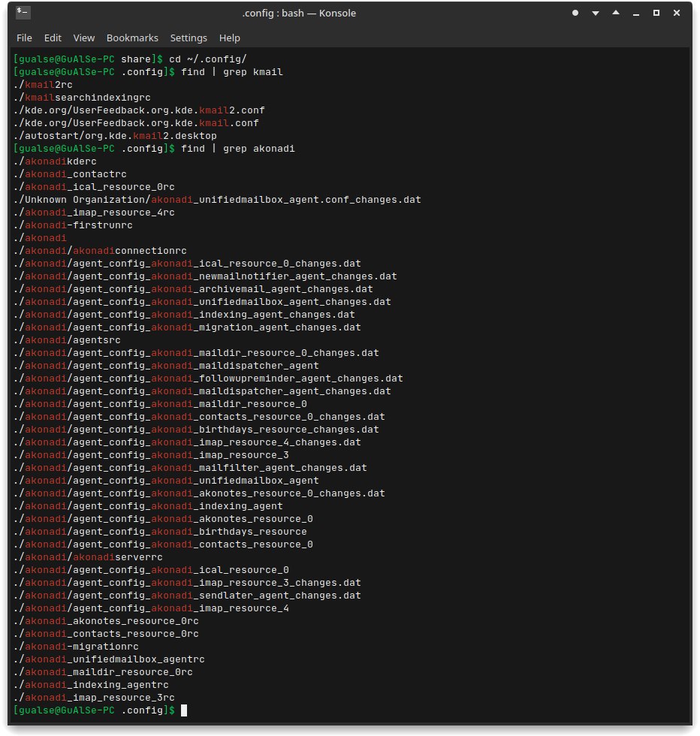Click the line ./akonadi_maildir_resource_0rc
This screenshot has width=700, height=736.
click(x=104, y=672)
